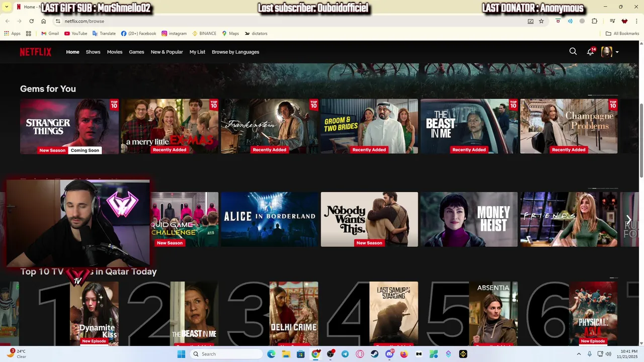Click the page vertical scrollbar thumb
The height and width of the screenshot is (362, 644).
(641, 141)
